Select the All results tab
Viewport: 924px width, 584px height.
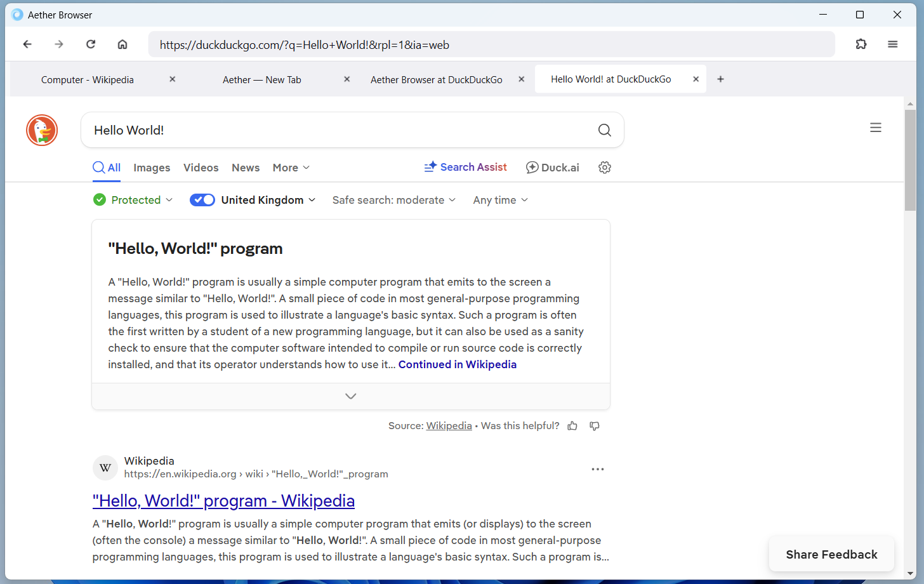point(107,168)
